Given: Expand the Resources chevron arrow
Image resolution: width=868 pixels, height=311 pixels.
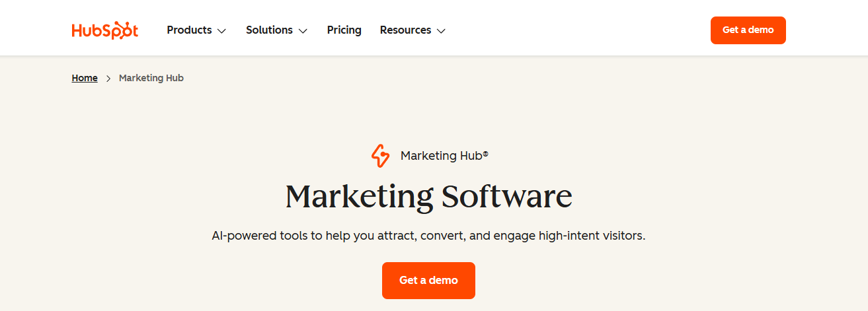Looking at the screenshot, I should tap(441, 31).
